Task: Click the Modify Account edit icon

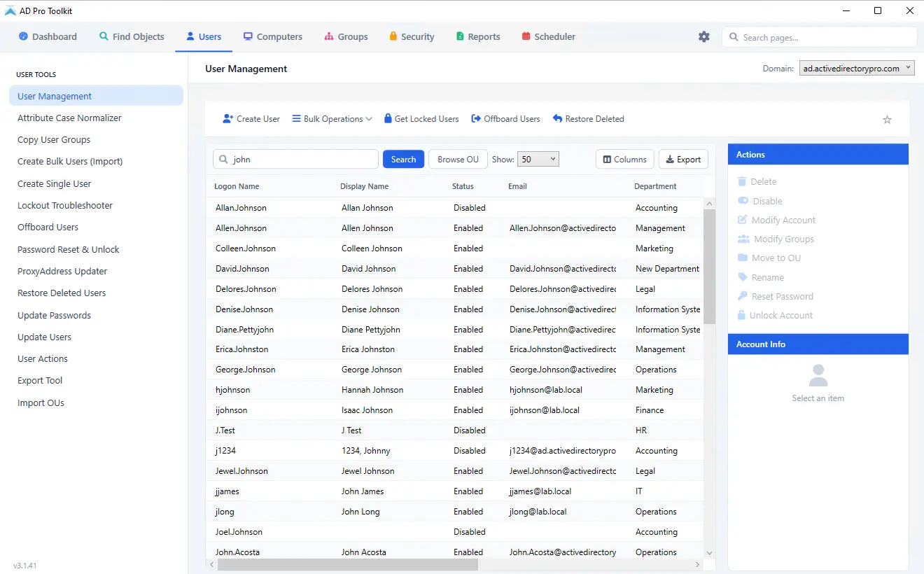Action: 743,220
